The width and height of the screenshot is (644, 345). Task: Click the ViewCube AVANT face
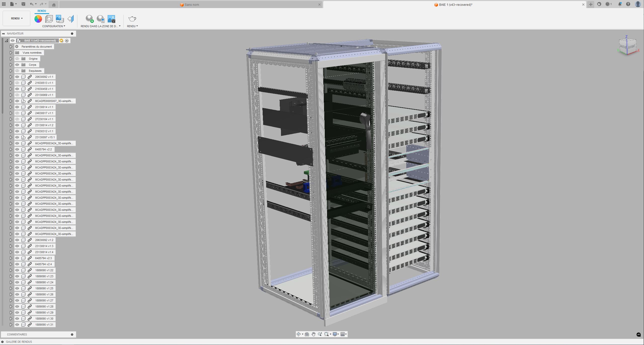pyautogui.click(x=631, y=47)
